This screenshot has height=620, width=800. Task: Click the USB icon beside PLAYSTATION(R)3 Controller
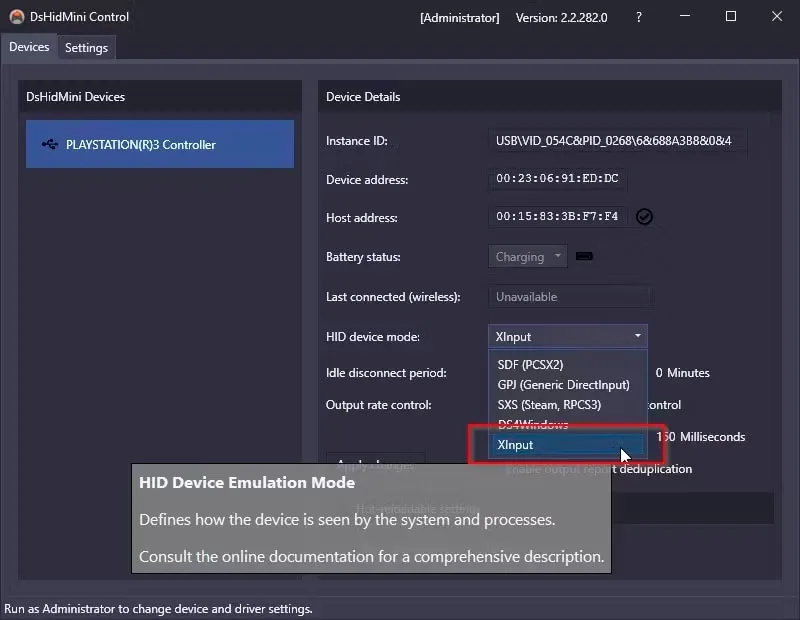click(x=50, y=144)
